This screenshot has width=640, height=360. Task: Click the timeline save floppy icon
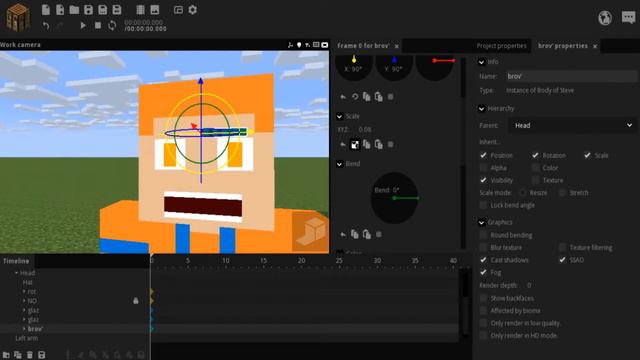42,355
